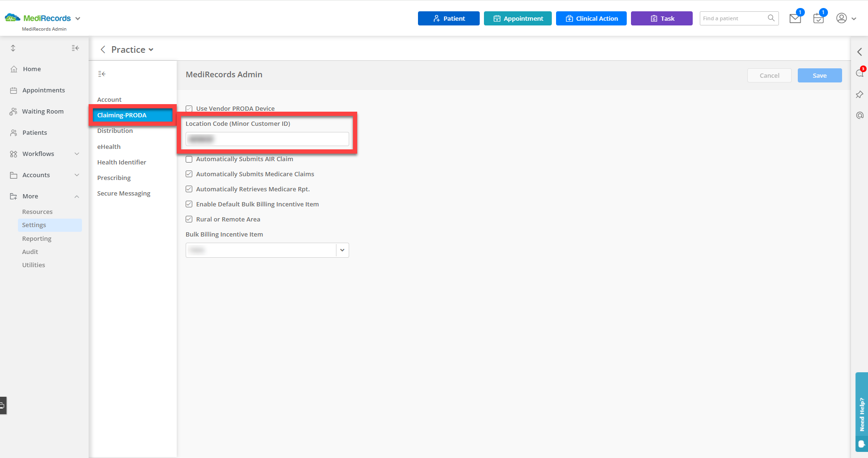Image resolution: width=868 pixels, height=458 pixels.
Task: Click the MediRecords logo
Action: (x=38, y=18)
